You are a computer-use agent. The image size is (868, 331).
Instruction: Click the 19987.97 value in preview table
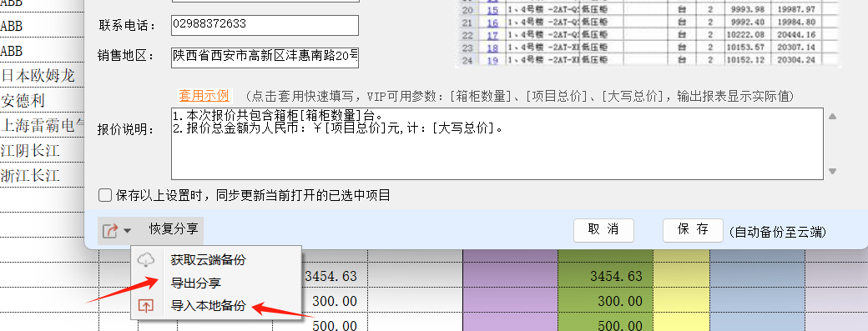click(x=795, y=10)
